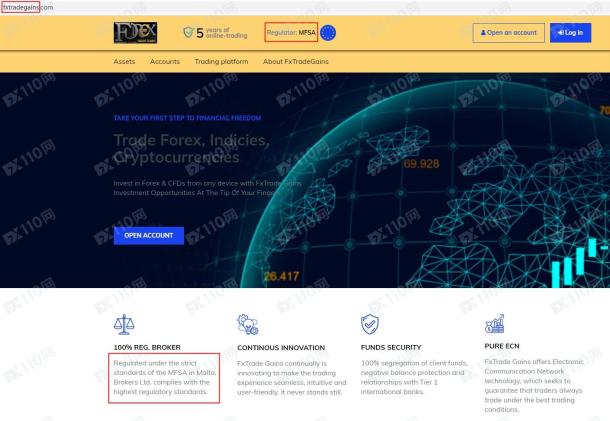The image size is (610, 421).
Task: Click the EU flag circle icon
Action: click(328, 33)
